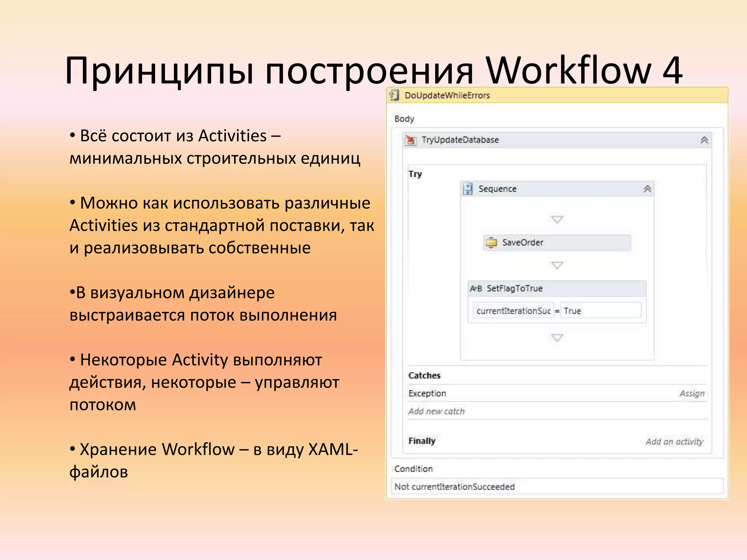Click the Sequence activity icon
Screen dimensions: 747x560
(x=468, y=189)
